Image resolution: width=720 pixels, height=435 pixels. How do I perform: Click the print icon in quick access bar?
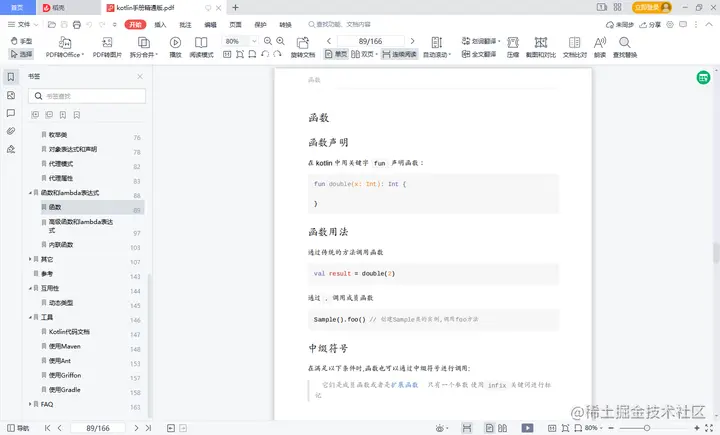point(77,25)
